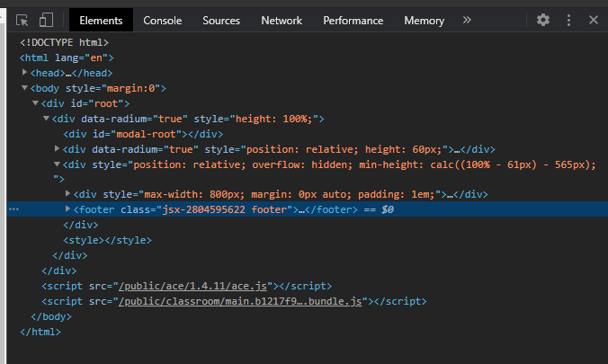Close the DevTools panel

[x=594, y=20]
